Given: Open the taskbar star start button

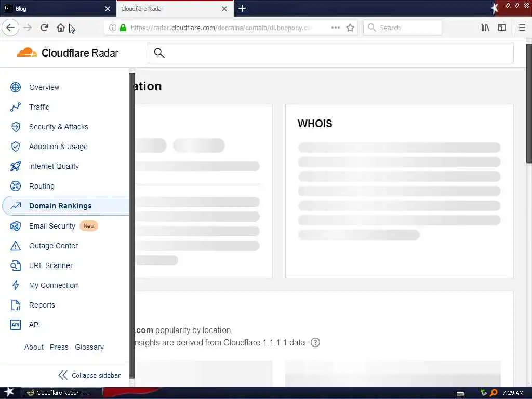Looking at the screenshot, I should (9, 392).
